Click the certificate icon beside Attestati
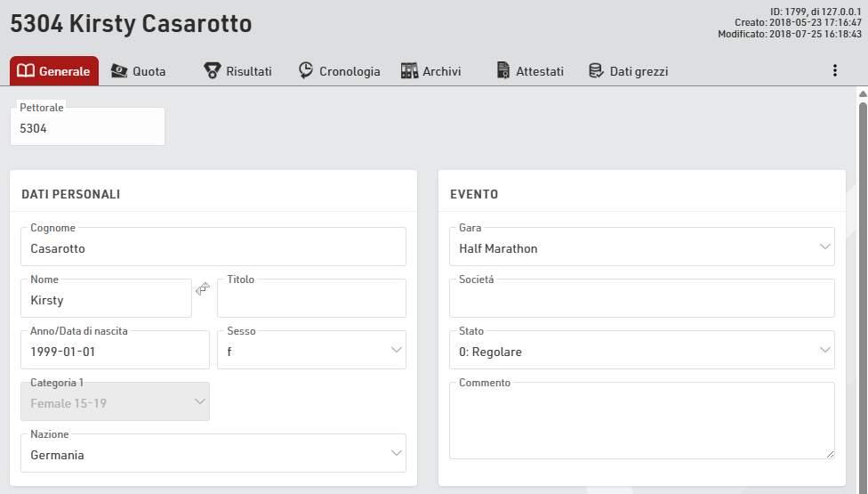This screenshot has width=868, height=494. [503, 71]
